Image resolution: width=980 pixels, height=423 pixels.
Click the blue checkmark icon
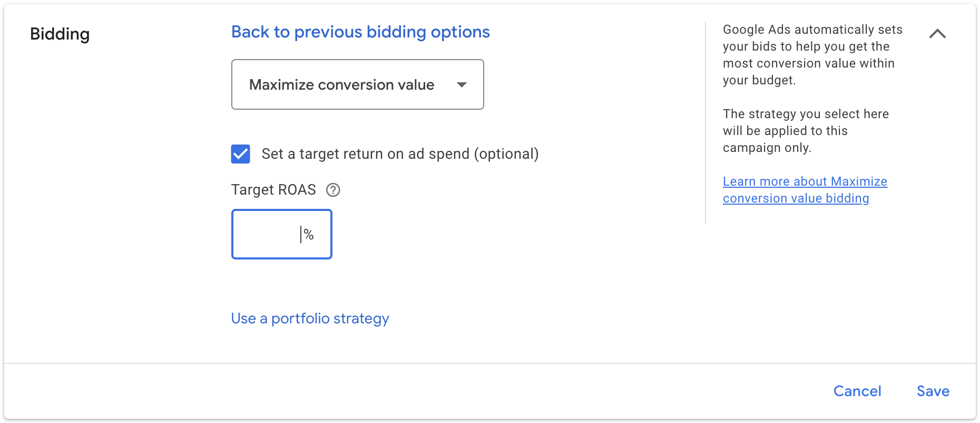241,154
